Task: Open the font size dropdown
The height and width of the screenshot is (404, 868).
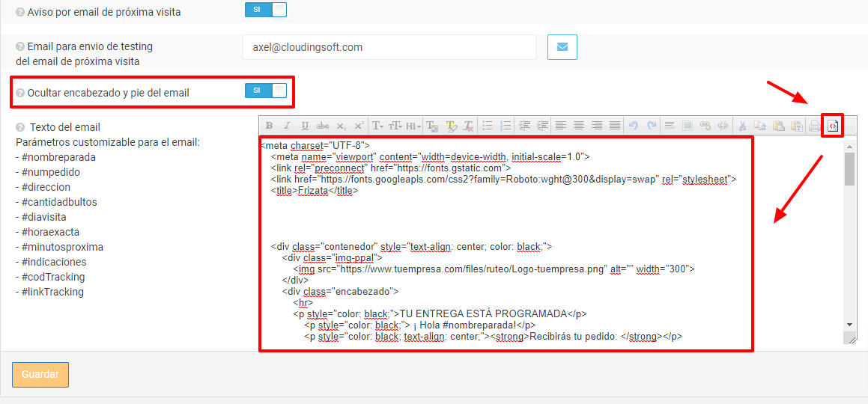Action: [395, 126]
